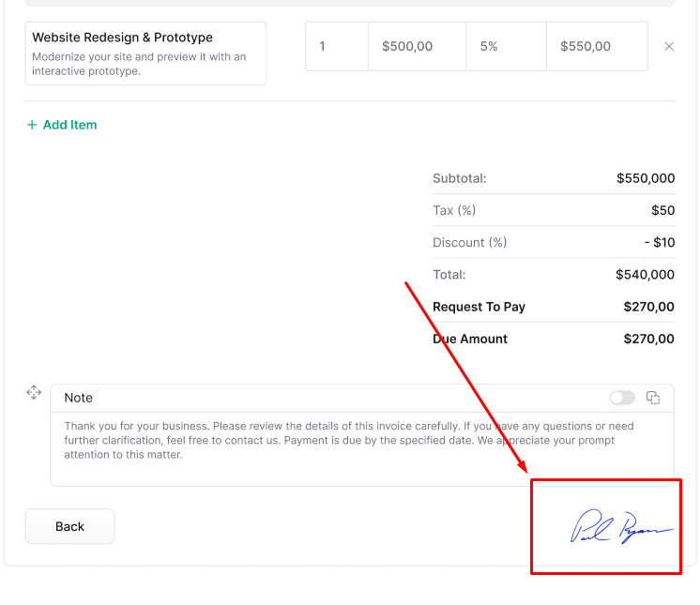This screenshot has height=605, width=700.
Task: Remove the Website Redesign line item
Action: 669,46
